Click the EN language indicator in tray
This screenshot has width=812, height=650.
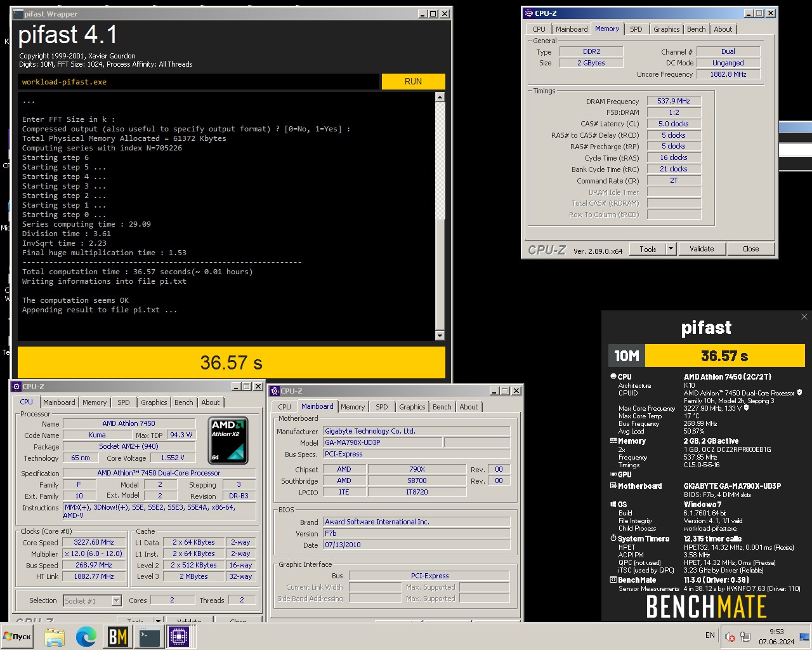pyautogui.click(x=710, y=635)
